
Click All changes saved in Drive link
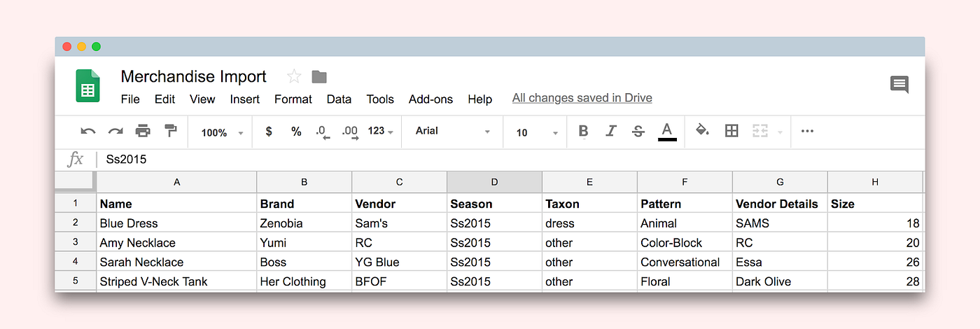coord(582,98)
